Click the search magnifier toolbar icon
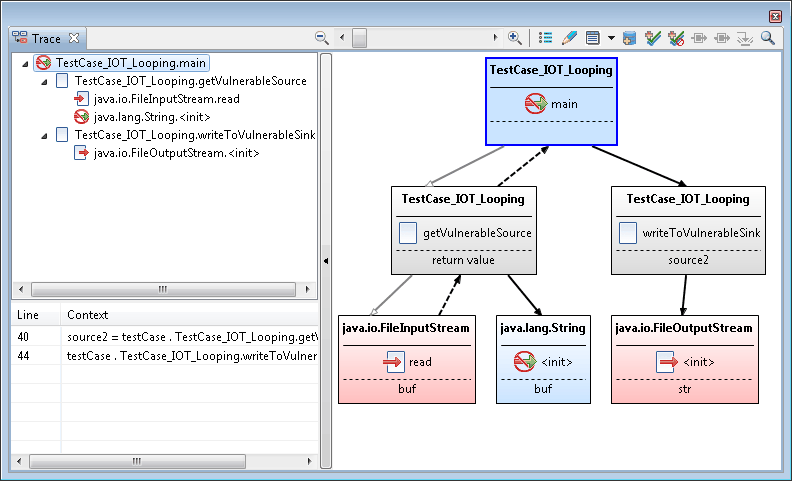792x481 pixels. click(x=768, y=38)
